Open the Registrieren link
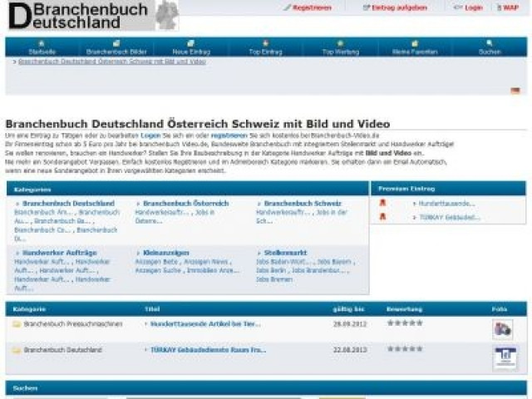The height and width of the screenshot is (399, 532). click(312, 7)
